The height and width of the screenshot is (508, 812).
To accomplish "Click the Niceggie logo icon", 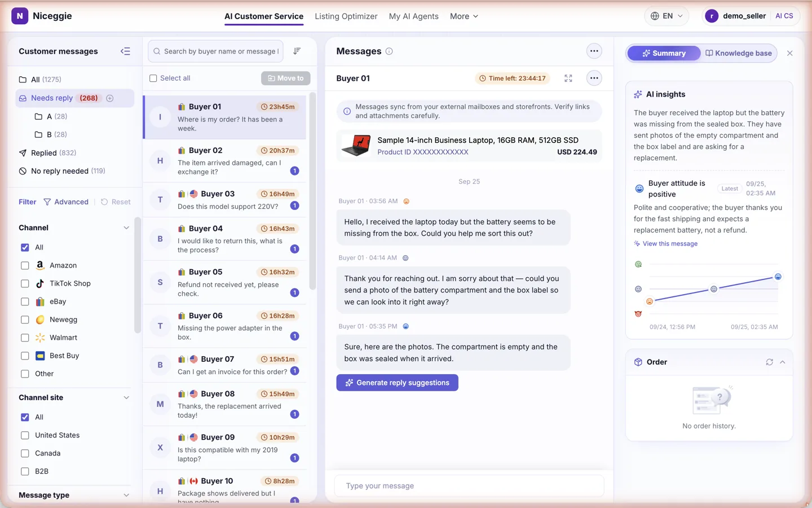I will click(x=20, y=16).
